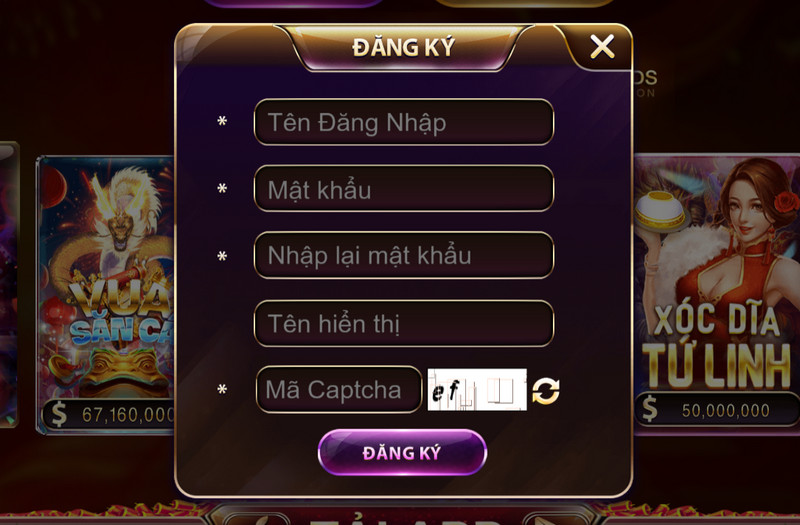Click the captcha image showing 'ef'
This screenshot has width=800, height=525.
click(477, 390)
